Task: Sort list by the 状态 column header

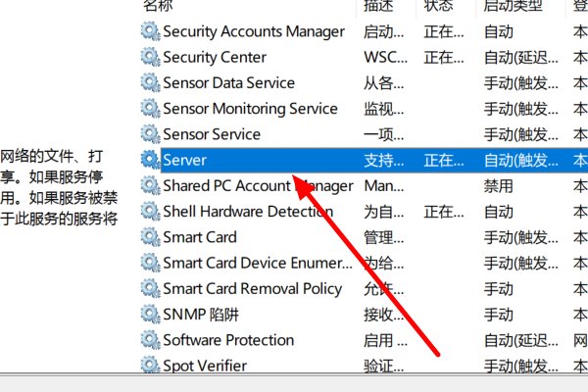Action: click(438, 6)
